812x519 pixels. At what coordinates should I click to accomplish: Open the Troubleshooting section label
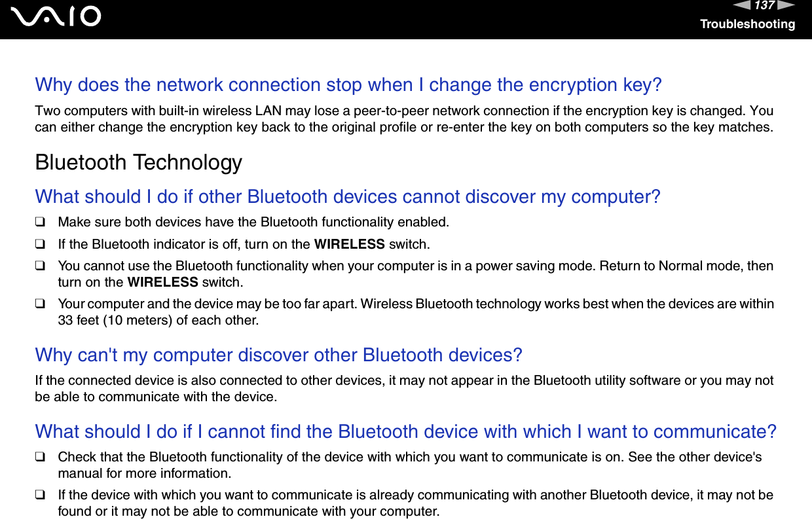click(747, 24)
